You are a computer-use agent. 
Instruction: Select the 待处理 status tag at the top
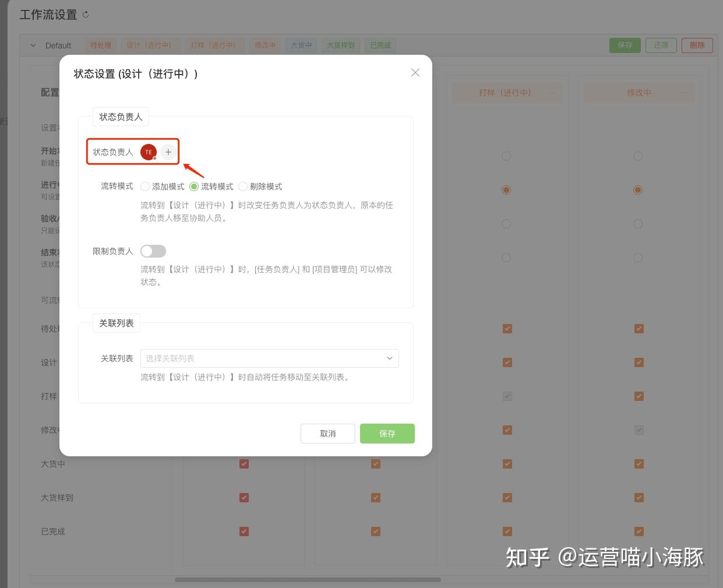pos(100,45)
